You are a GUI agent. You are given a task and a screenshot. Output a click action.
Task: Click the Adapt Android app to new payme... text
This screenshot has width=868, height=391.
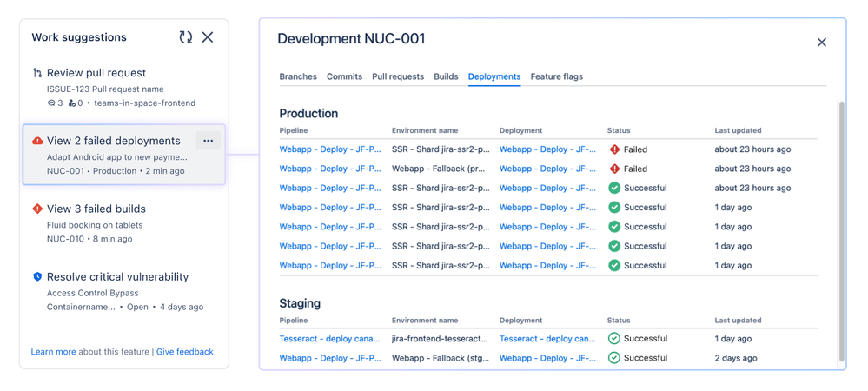point(116,157)
